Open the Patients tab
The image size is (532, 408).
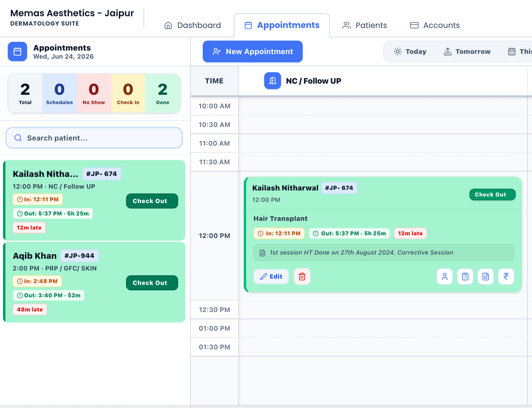(365, 25)
